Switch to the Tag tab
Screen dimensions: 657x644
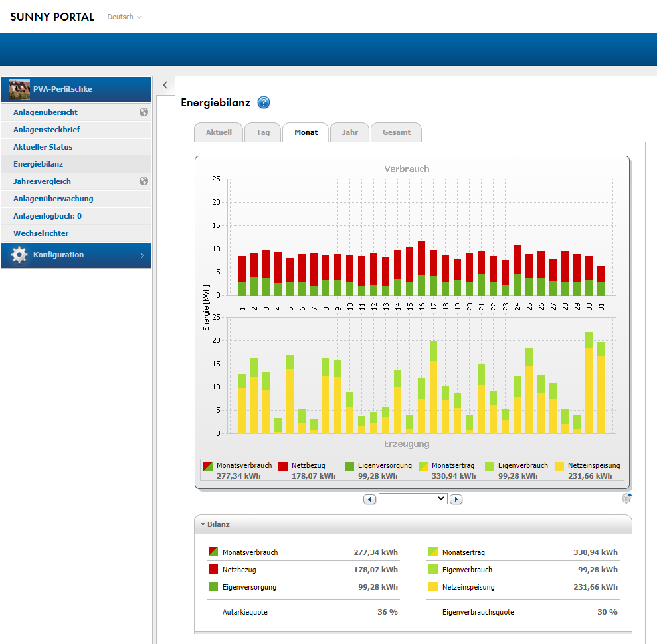[263, 132]
